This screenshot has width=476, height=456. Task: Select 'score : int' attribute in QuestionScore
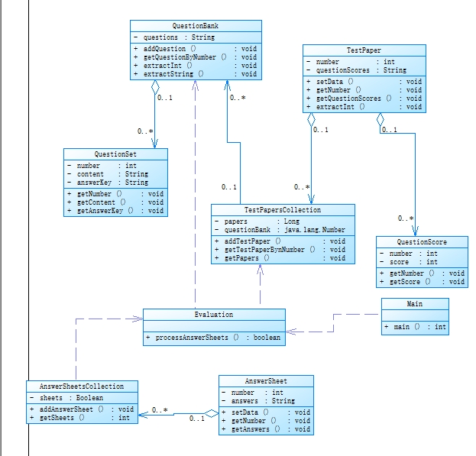(x=409, y=262)
